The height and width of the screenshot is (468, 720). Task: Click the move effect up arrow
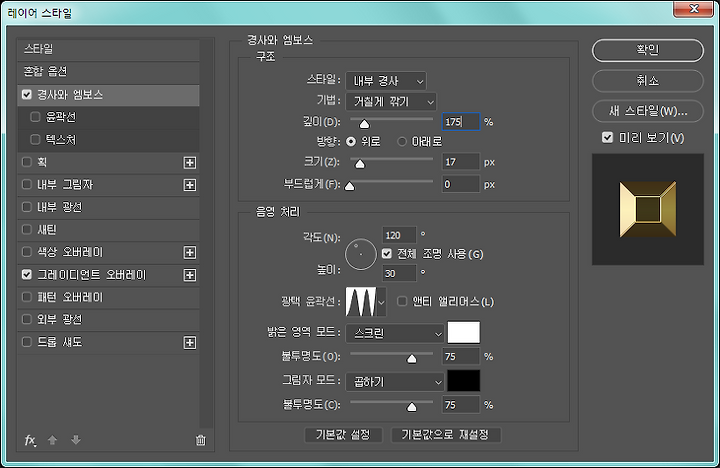tap(52, 440)
